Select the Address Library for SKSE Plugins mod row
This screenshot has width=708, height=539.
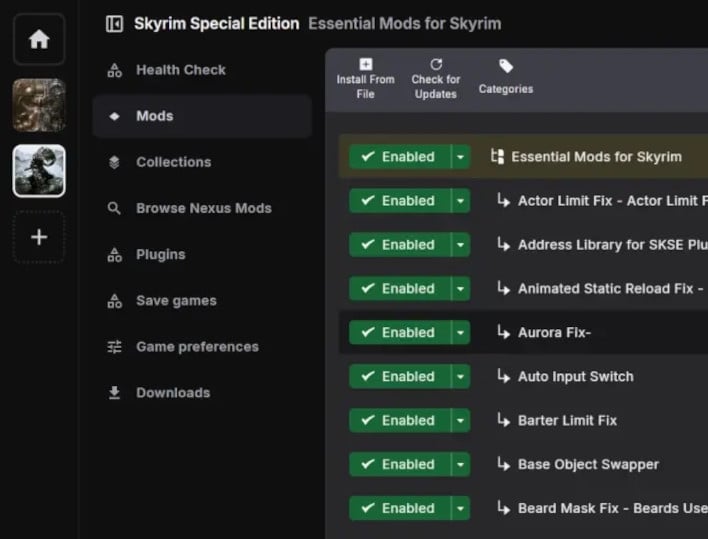[x=524, y=245]
